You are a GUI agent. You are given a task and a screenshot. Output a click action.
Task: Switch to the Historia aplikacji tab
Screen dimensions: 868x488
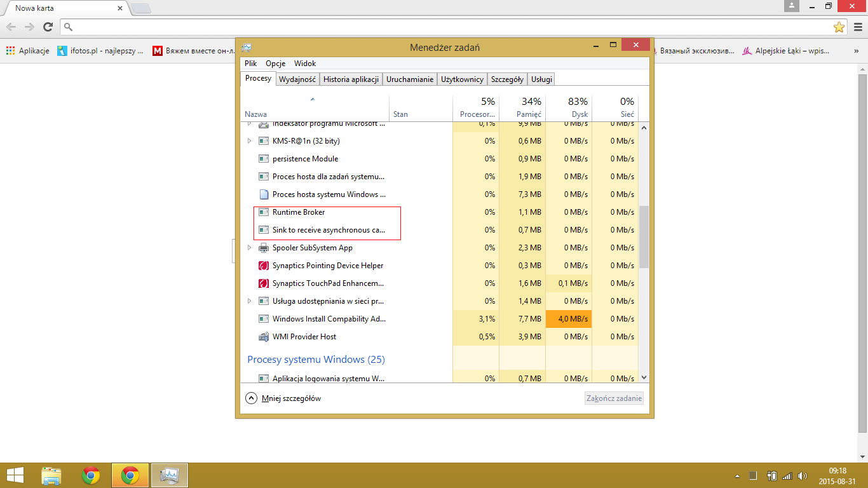(351, 79)
